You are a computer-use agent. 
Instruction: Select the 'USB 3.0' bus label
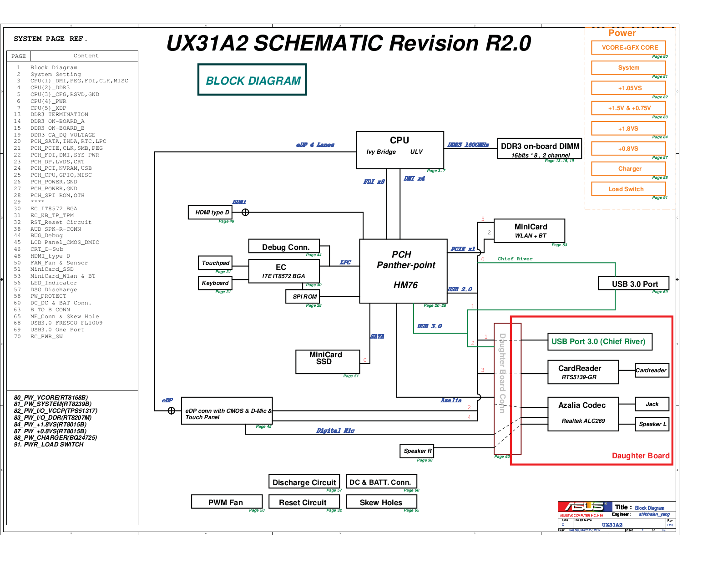point(430,326)
